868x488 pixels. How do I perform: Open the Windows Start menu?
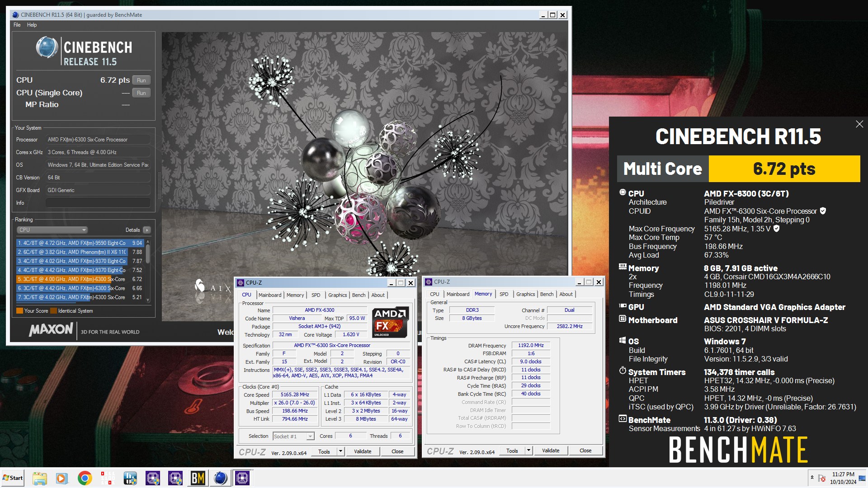13,478
